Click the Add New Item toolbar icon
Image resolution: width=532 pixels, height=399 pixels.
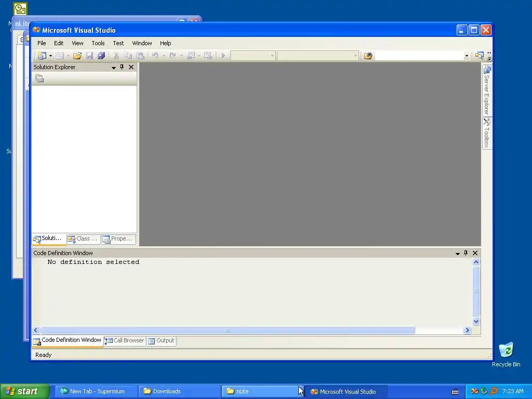point(60,56)
